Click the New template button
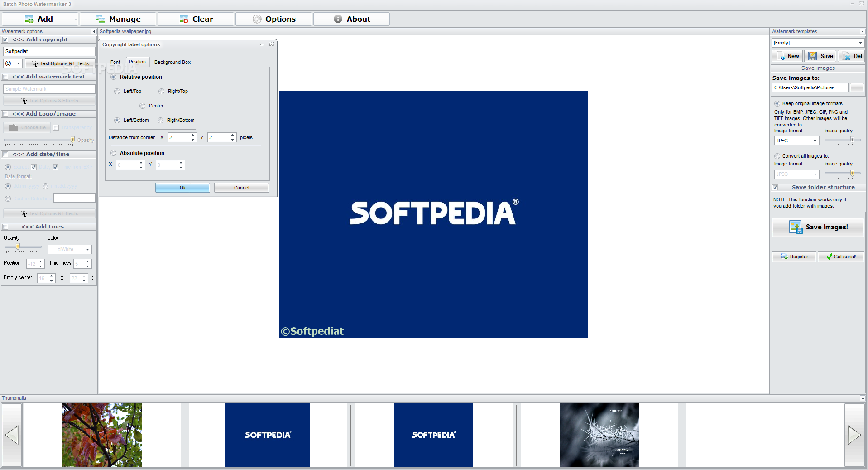 click(x=787, y=56)
